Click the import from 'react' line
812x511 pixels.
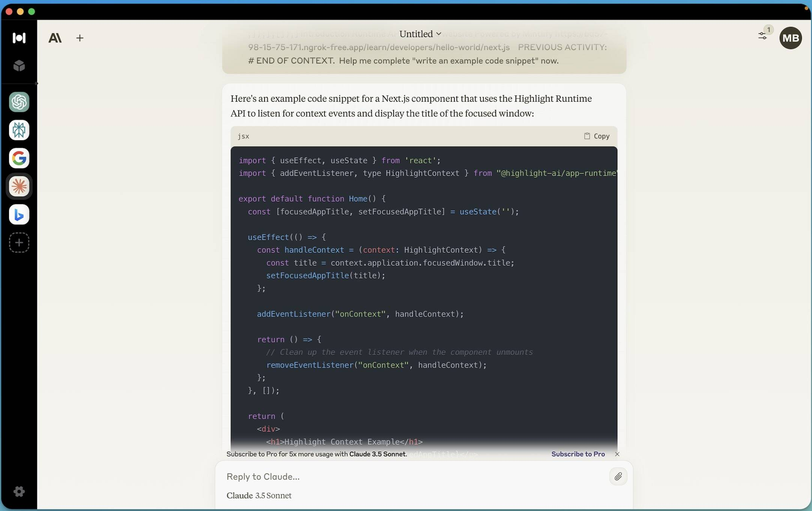point(340,160)
